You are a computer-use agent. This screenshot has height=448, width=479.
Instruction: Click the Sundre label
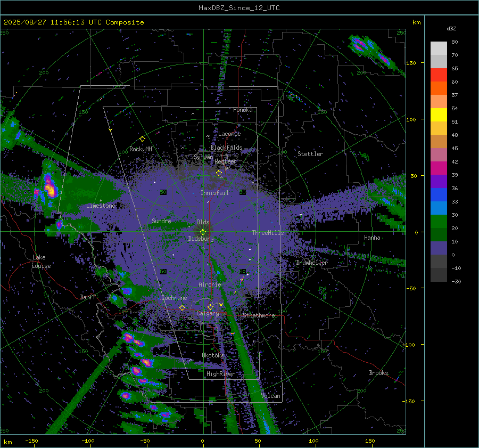[x=161, y=221]
